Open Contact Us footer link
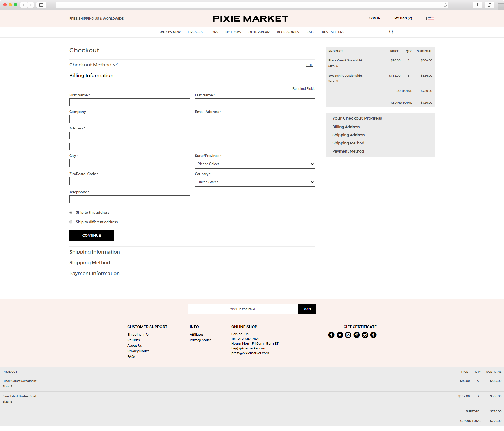The width and height of the screenshot is (504, 431). (x=240, y=334)
